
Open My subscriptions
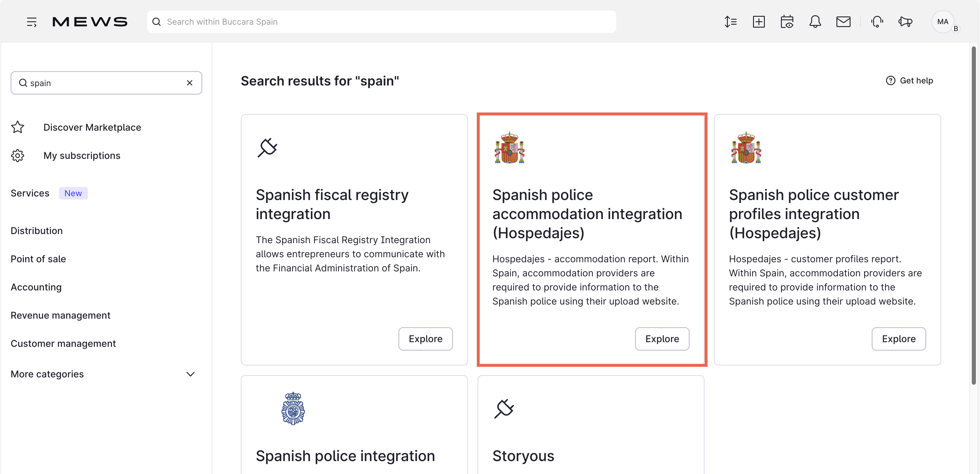pyautogui.click(x=82, y=155)
